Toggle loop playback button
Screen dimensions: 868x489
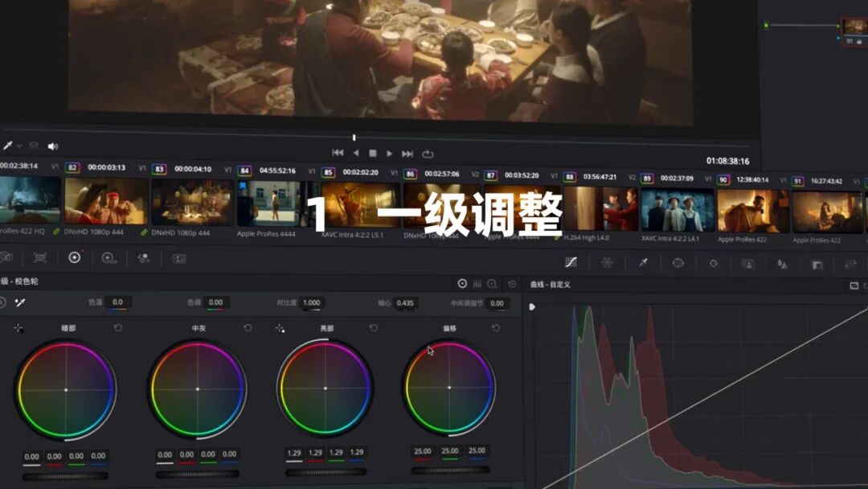pyautogui.click(x=428, y=154)
